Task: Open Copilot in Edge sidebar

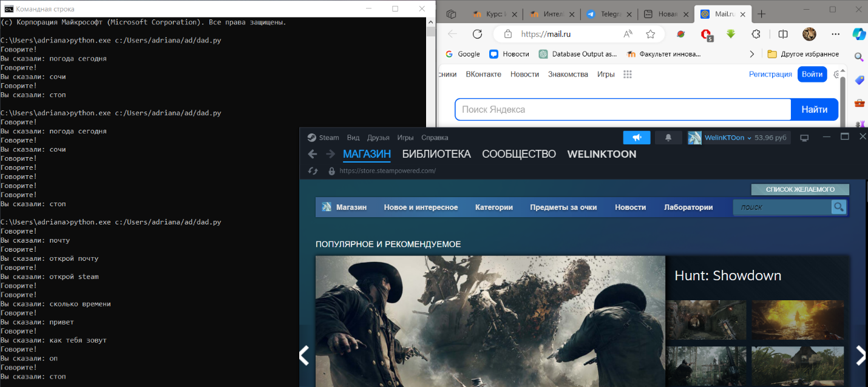Action: click(859, 33)
